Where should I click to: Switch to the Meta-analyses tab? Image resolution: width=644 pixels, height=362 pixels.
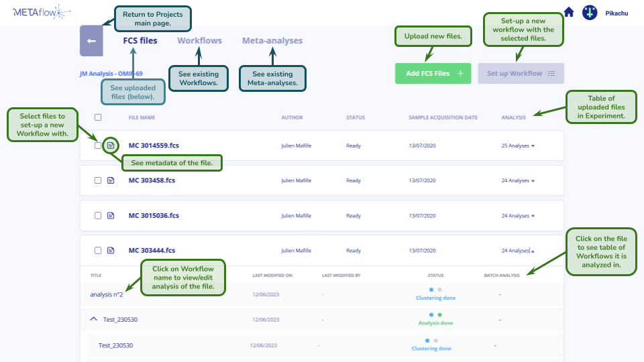point(272,41)
